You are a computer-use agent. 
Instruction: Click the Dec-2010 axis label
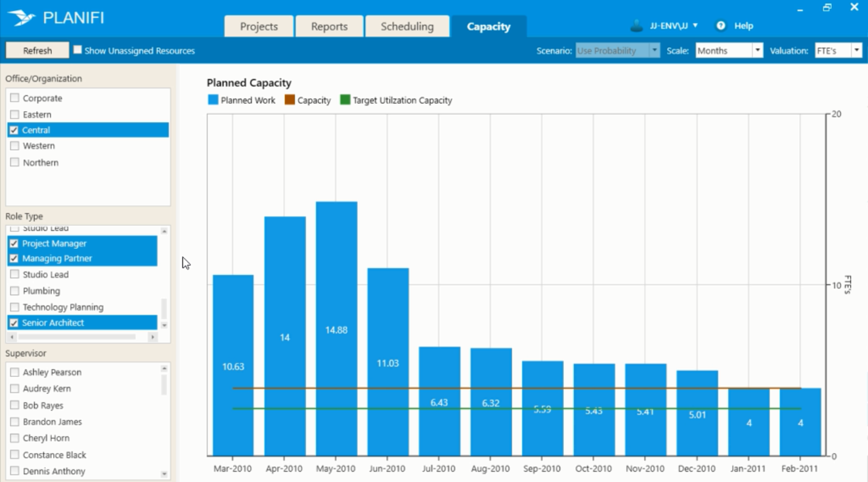pyautogui.click(x=697, y=469)
